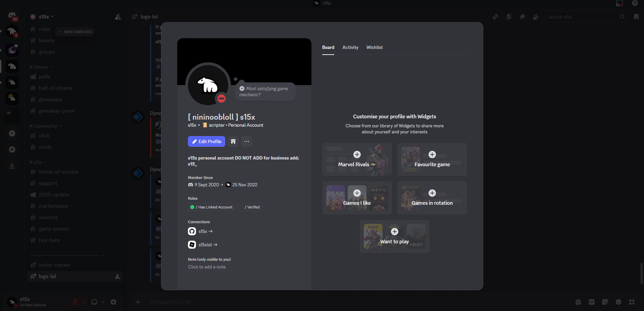This screenshot has width=644, height=311.
Task: Open the sticker picker icon
Action: (x=605, y=302)
